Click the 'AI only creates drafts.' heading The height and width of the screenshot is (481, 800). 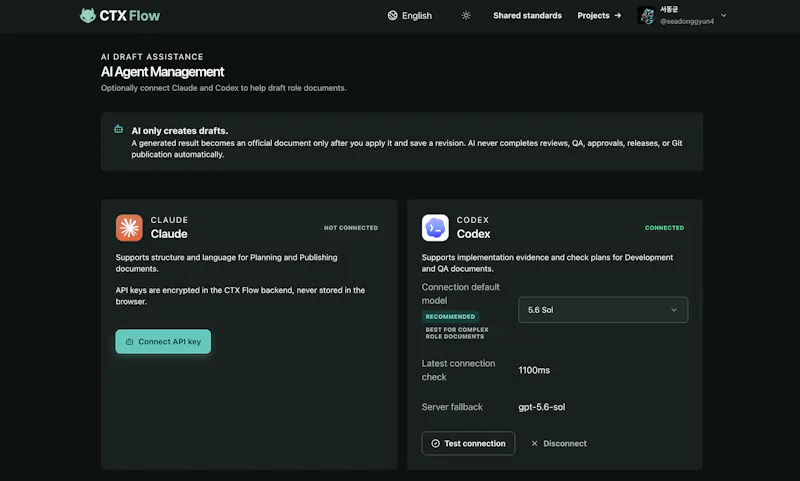tap(180, 131)
